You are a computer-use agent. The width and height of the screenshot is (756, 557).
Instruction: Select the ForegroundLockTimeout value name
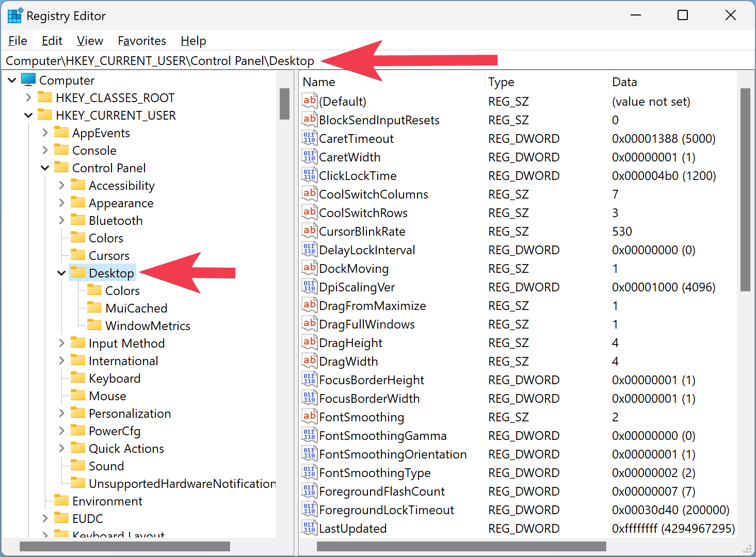[x=387, y=510]
